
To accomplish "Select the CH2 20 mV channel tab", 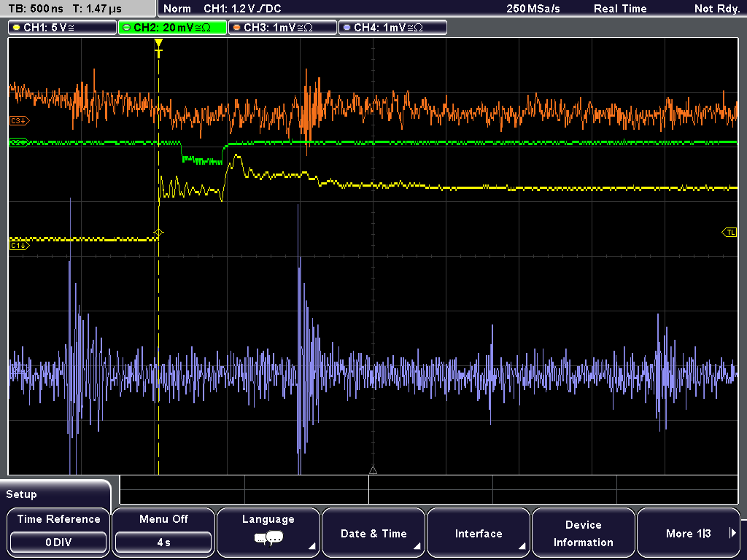I will click(172, 28).
